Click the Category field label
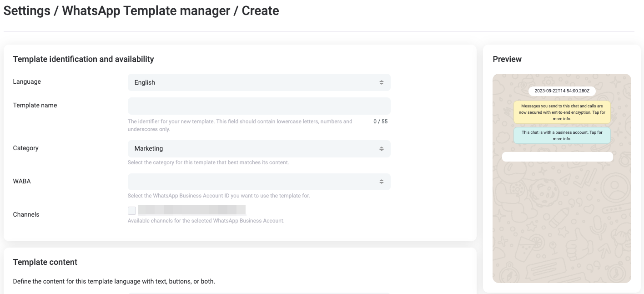Screen dimensions: 644x294 (x=25, y=148)
